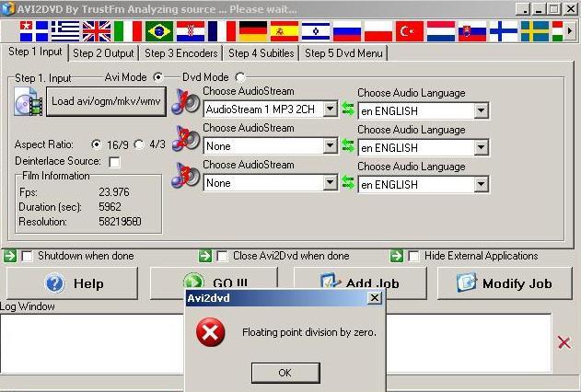The image size is (581, 392).
Task: Switch language using the Greek flag
Action: click(x=65, y=31)
